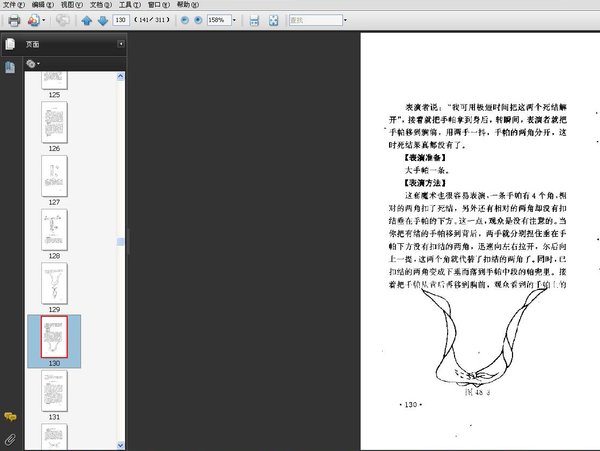Click the zoom in plus button
The height and width of the screenshot is (451, 600).
point(198,20)
